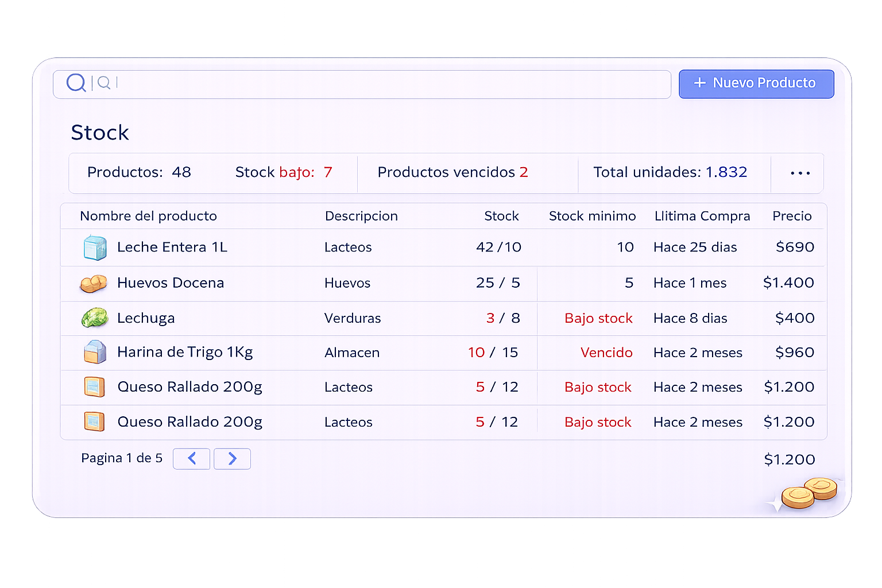Screen dimensions: 882x588
Task: Click the Bajo stock label in the Lechuga row
Action: coord(598,318)
